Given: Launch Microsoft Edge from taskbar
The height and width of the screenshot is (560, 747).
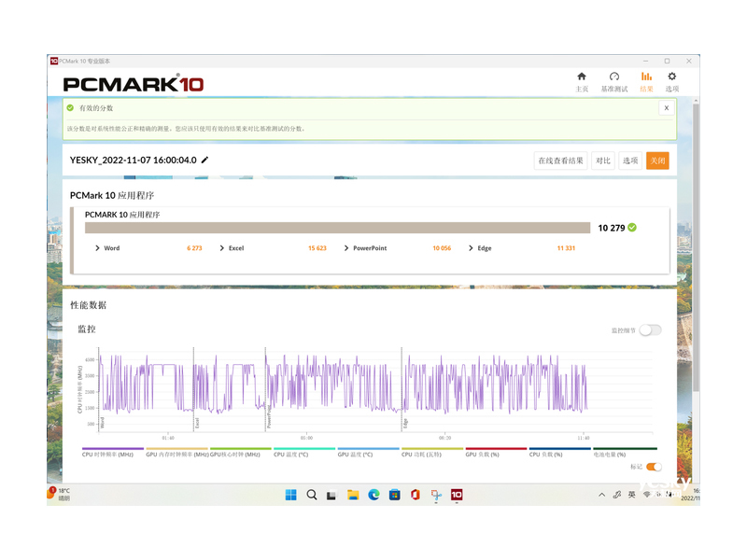Looking at the screenshot, I should tap(374, 496).
